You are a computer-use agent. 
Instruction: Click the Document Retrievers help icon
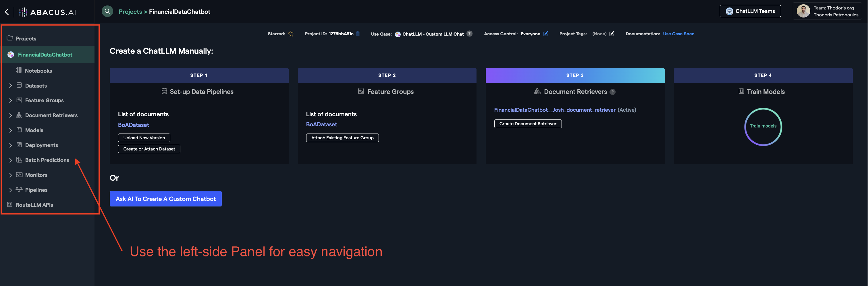coord(612,92)
